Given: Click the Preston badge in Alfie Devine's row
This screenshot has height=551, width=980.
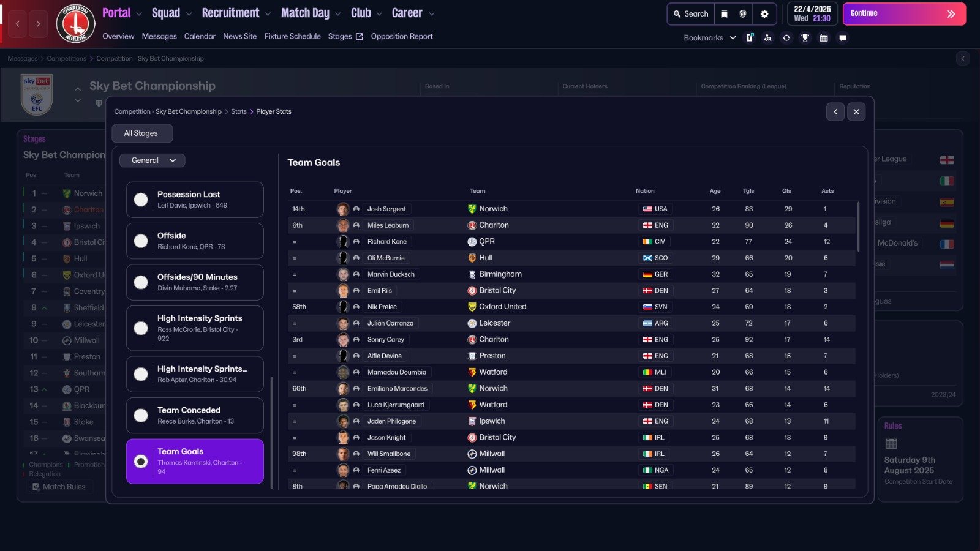Looking at the screenshot, I should (472, 356).
